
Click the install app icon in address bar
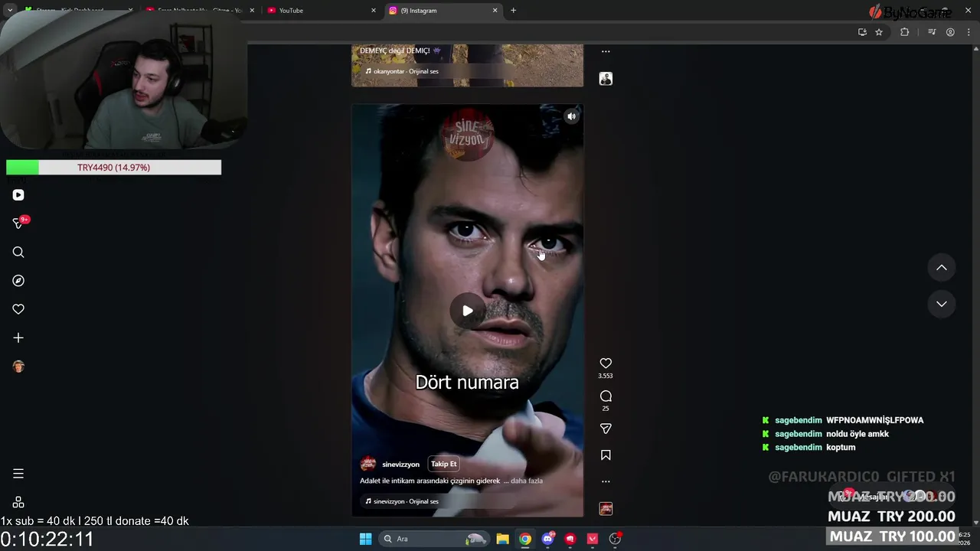[862, 32]
